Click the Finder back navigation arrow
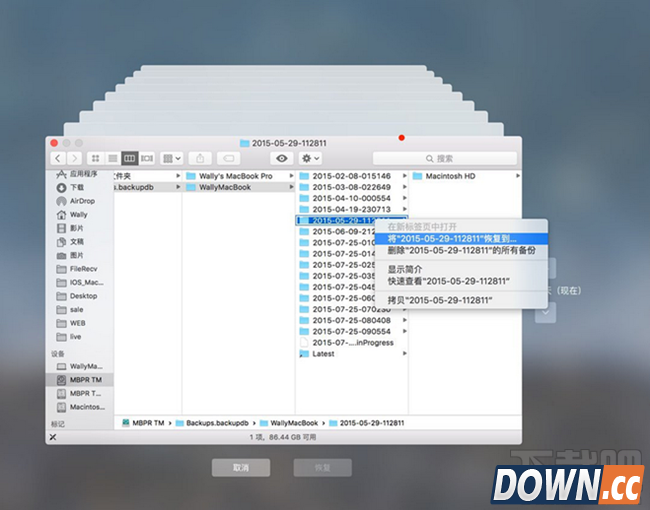Viewport: 650px width, 510px height. pos(59,158)
